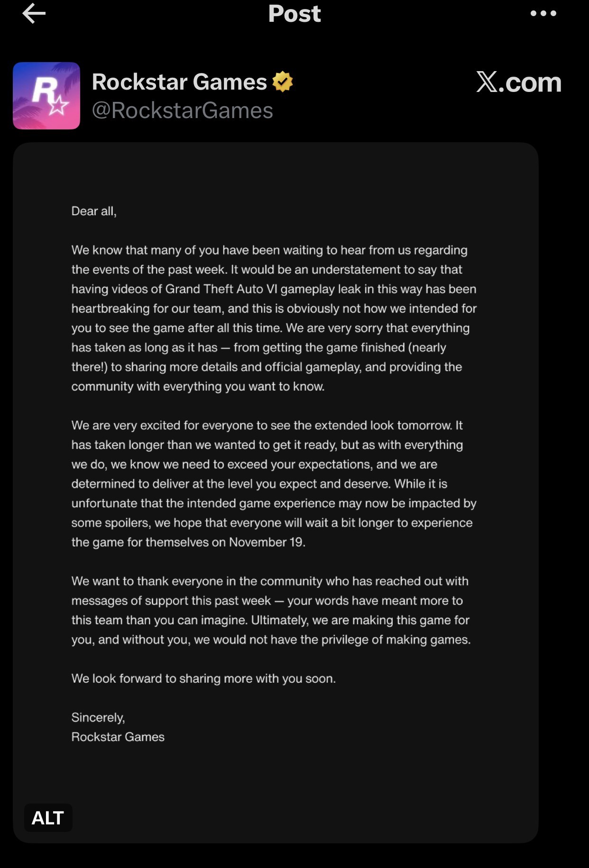Viewport: 589px width, 868px height.
Task: Open the three-dot more options menu
Action: 543,13
